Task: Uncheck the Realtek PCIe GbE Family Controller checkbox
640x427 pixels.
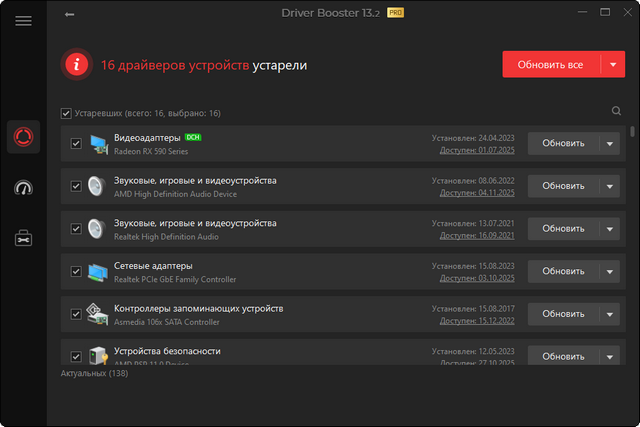Action: coord(76,271)
